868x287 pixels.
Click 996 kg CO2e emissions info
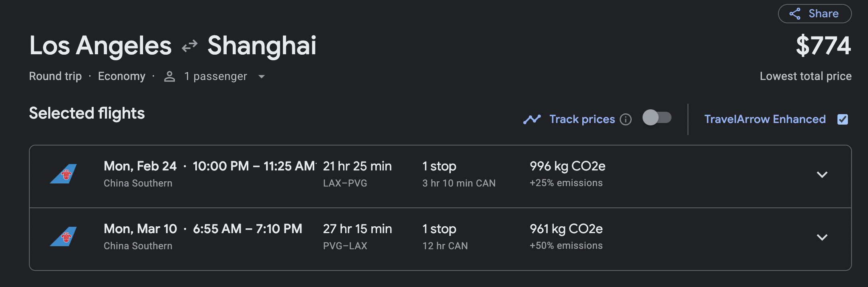coord(567,166)
